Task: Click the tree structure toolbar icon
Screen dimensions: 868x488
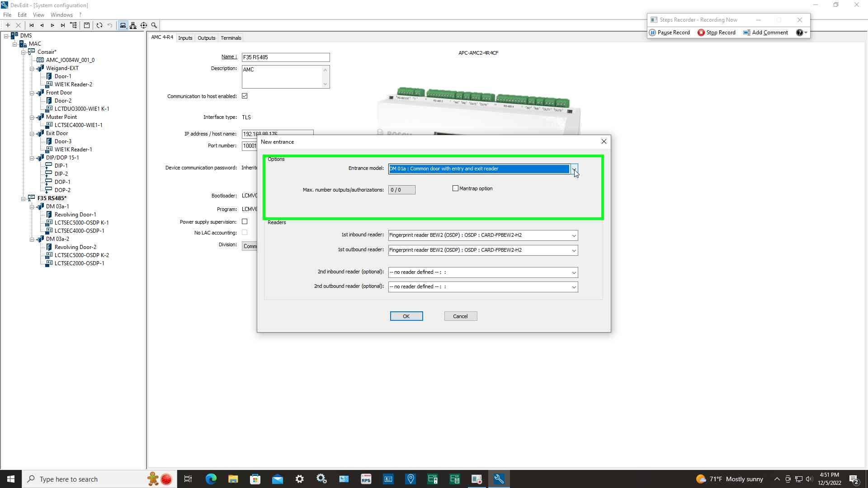Action: pos(74,25)
